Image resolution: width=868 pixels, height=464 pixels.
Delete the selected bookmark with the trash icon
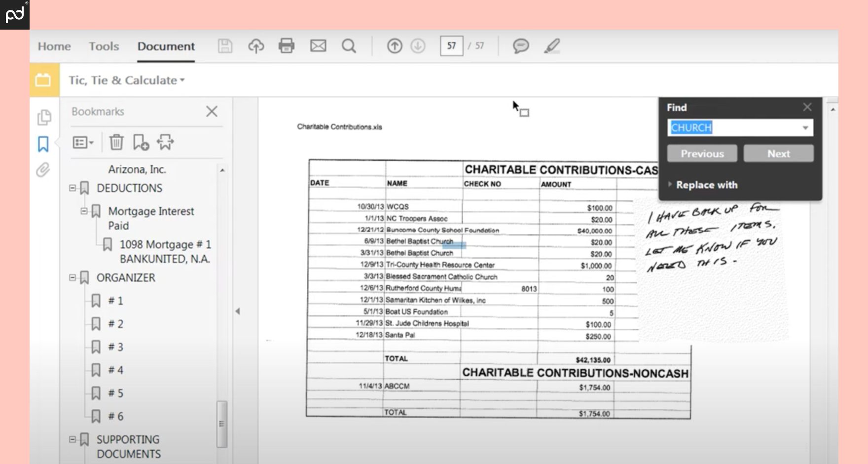pos(116,142)
